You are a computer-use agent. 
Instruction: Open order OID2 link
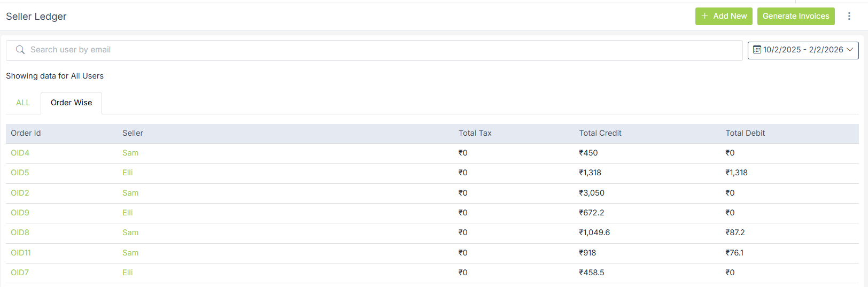pos(20,193)
